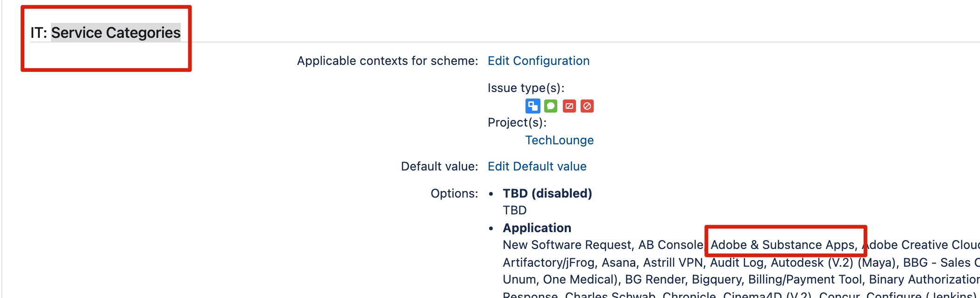Click the 'Application' option heading
The width and height of the screenshot is (980, 298).
tap(537, 228)
